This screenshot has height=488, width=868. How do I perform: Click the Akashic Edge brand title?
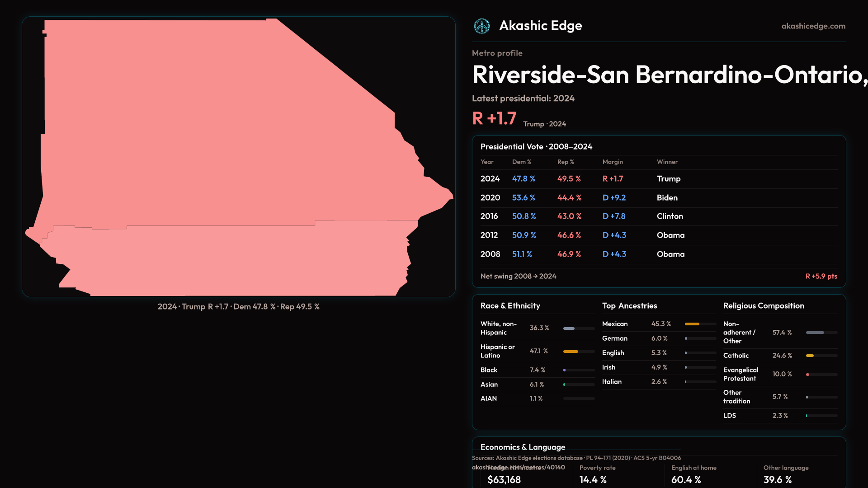(540, 26)
